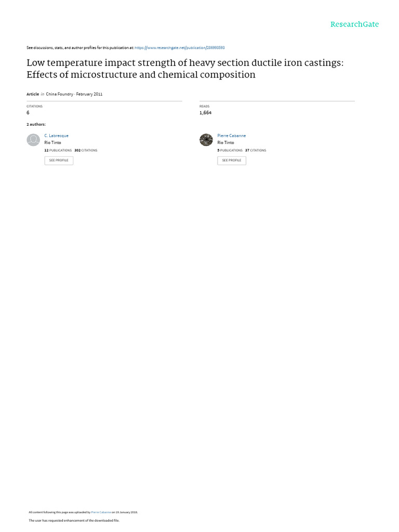Click the citations total of 6

tap(28, 113)
